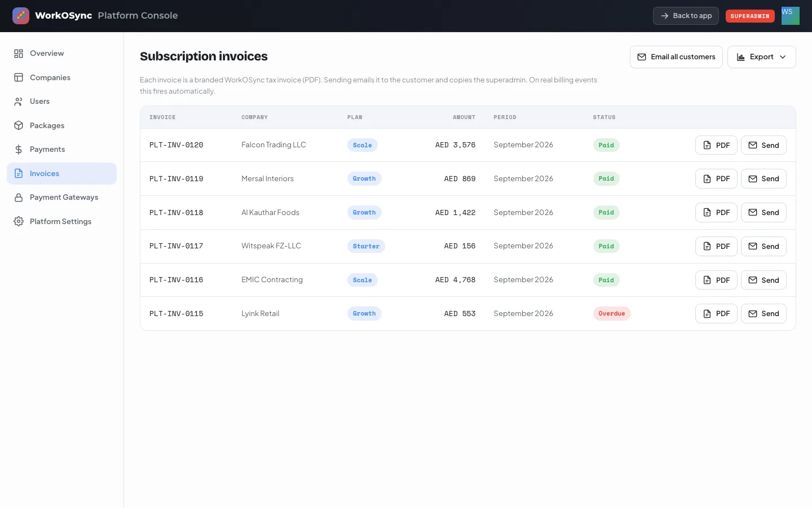Open Users section in sidebar
The width and height of the screenshot is (812, 508).
pos(62,102)
